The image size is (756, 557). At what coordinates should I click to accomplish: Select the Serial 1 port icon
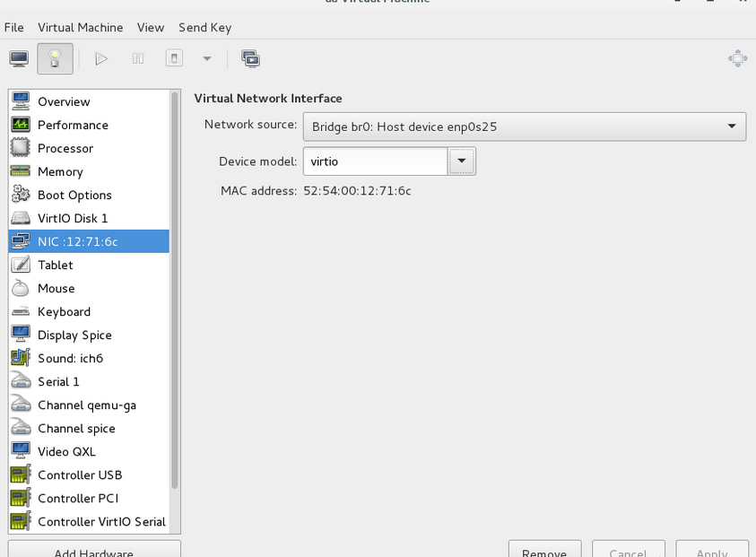pyautogui.click(x=21, y=381)
